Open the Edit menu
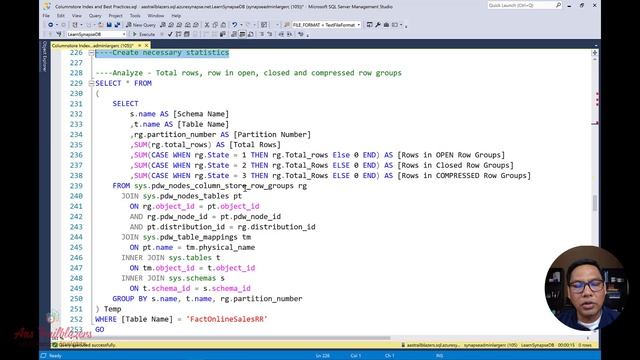Screen dimensions: 640x360 [x=61, y=16]
